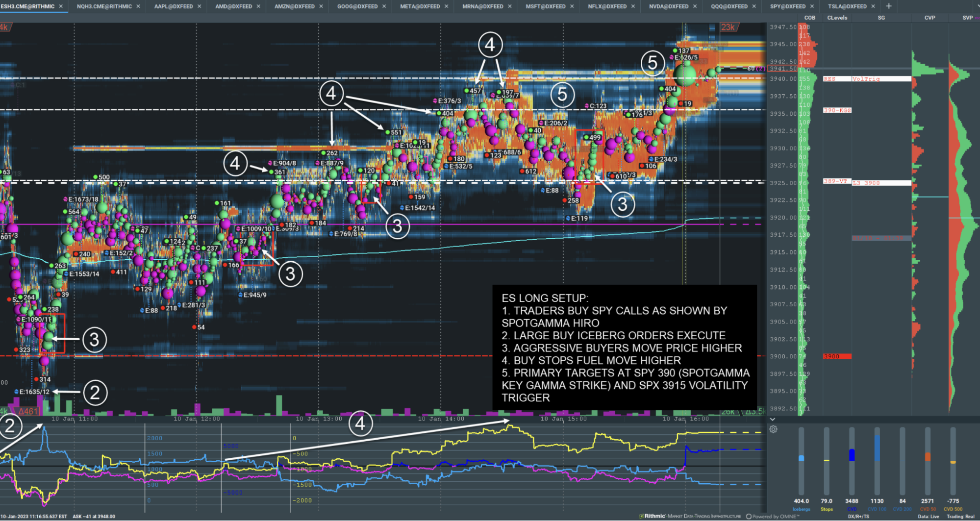Click the 10 Jan 14:00 time axis label
The width and height of the screenshot is (980, 521).
tap(441, 419)
